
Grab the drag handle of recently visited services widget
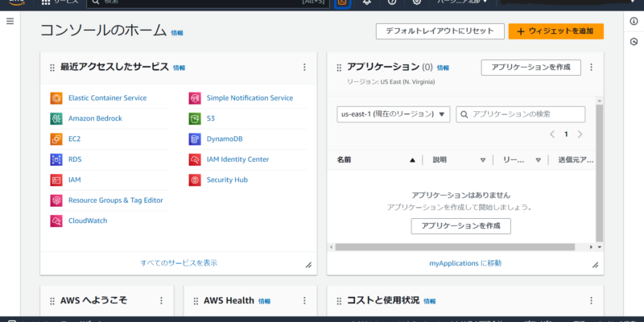tap(52, 68)
